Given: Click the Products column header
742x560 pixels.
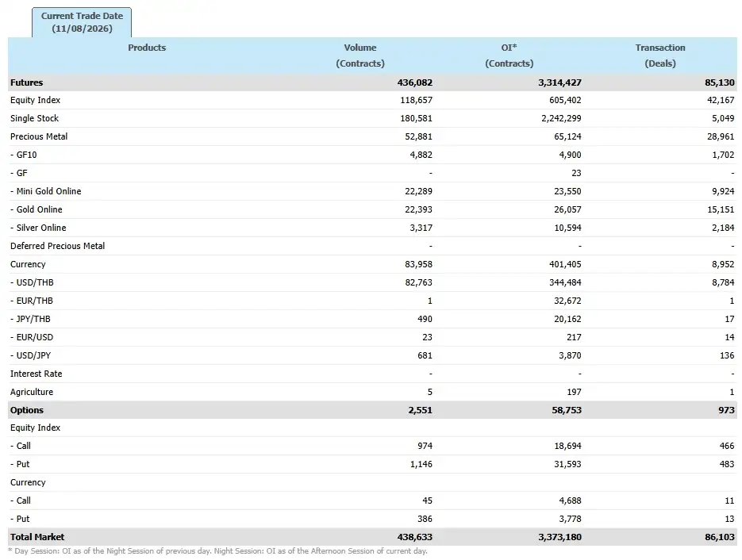Looking at the screenshot, I should [147, 48].
